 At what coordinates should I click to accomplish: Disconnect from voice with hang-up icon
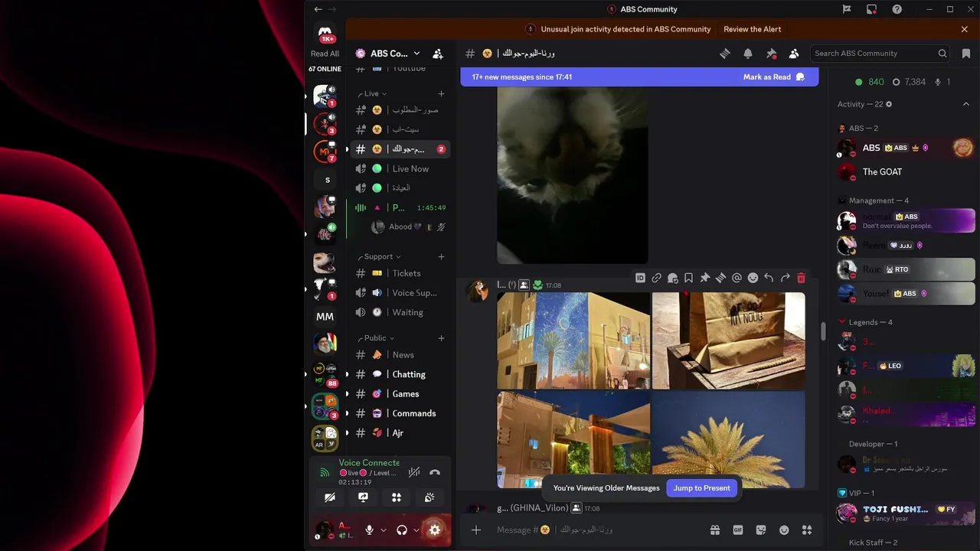tap(435, 473)
